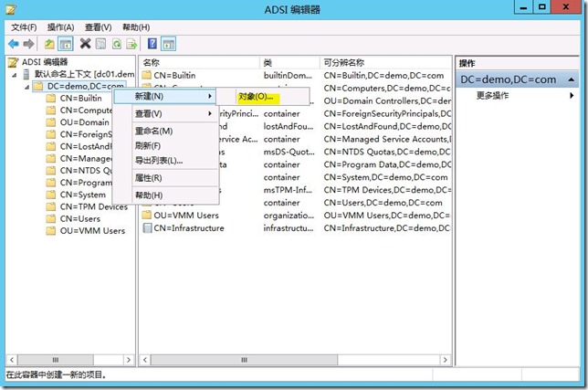Viewport: 588px width, 390px height.
Task: Click folder icon of OU=VMM Users in list
Action: [147, 216]
